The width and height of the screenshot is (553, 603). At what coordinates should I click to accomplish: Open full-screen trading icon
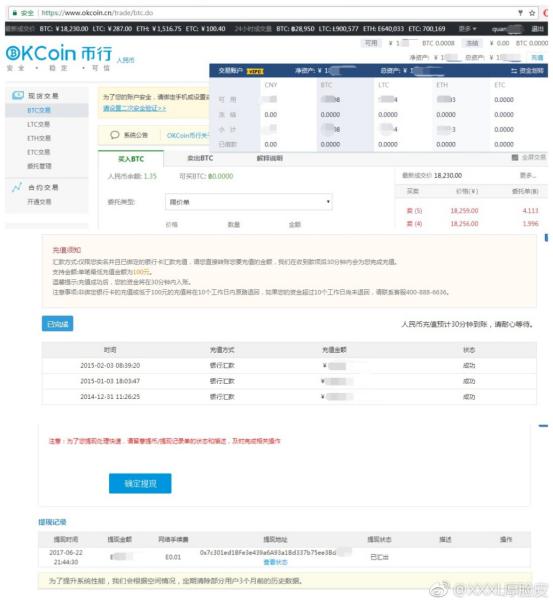point(515,157)
